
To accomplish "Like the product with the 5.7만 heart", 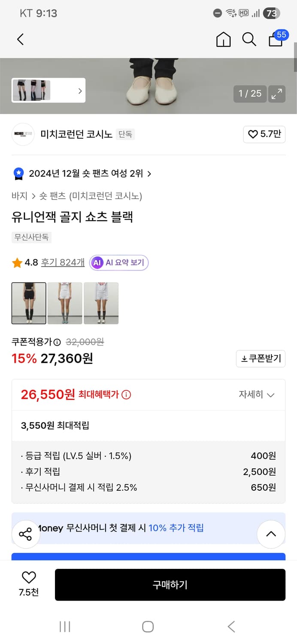I will (x=264, y=134).
